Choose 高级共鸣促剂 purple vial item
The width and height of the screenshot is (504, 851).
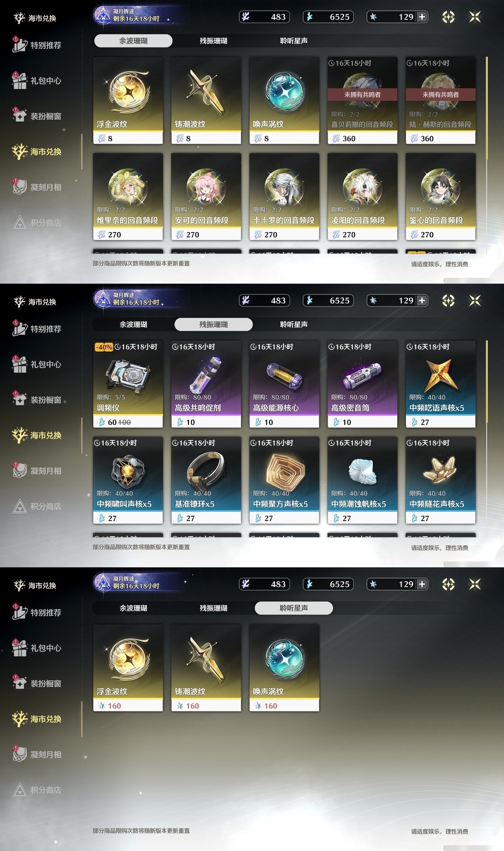click(206, 384)
